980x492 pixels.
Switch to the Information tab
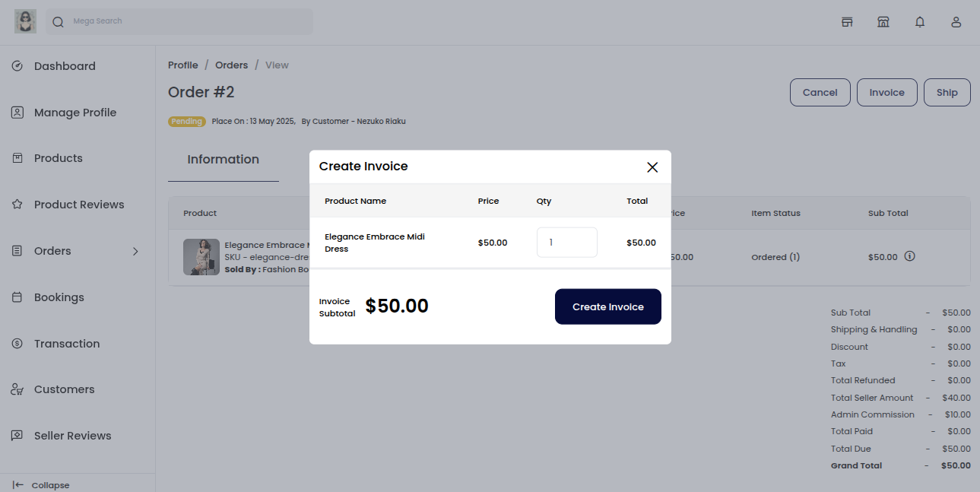click(223, 160)
